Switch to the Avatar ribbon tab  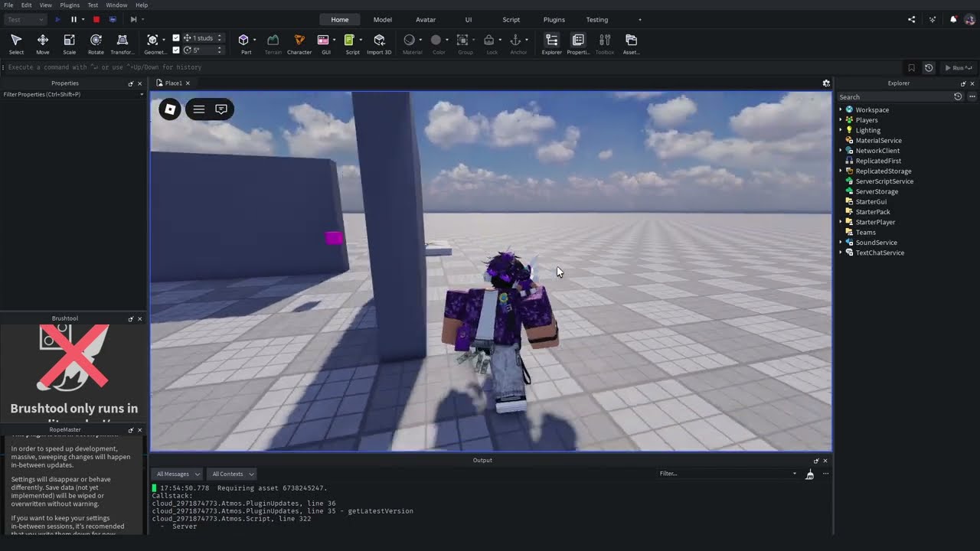pos(426,19)
